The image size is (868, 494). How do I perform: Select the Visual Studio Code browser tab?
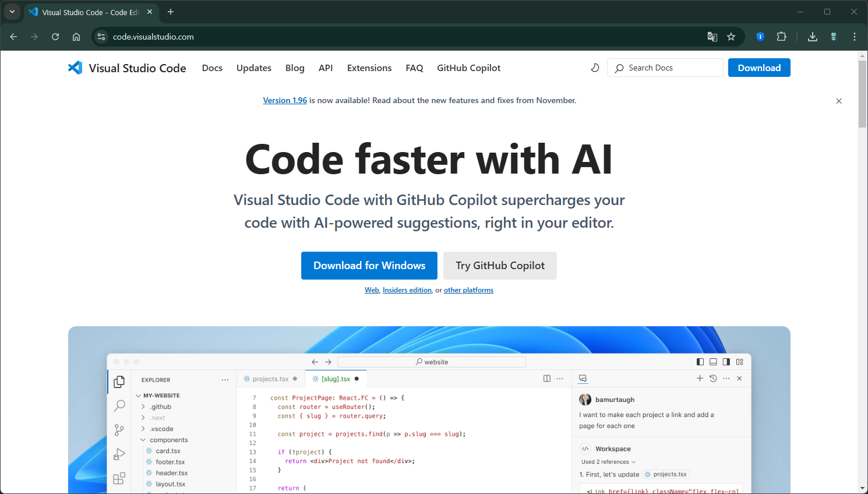(x=90, y=12)
